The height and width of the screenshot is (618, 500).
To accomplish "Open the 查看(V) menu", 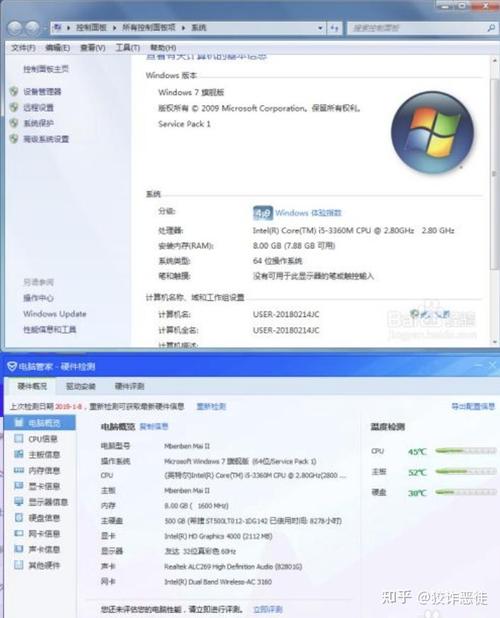I will [x=93, y=48].
